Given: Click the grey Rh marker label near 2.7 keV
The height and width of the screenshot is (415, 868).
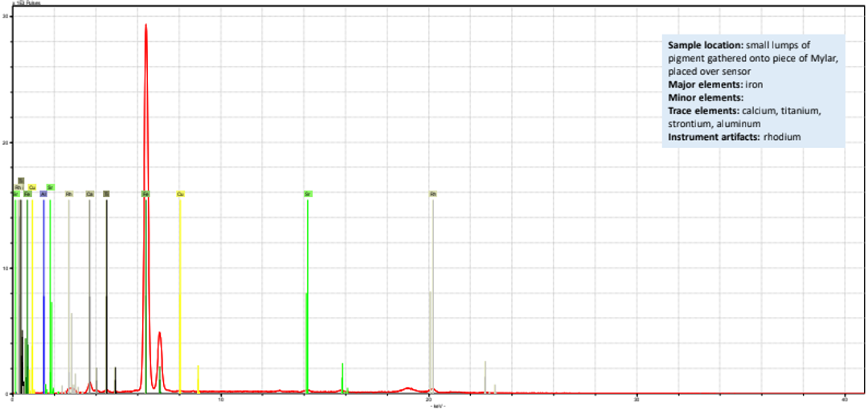Looking at the screenshot, I should pyautogui.click(x=69, y=194).
